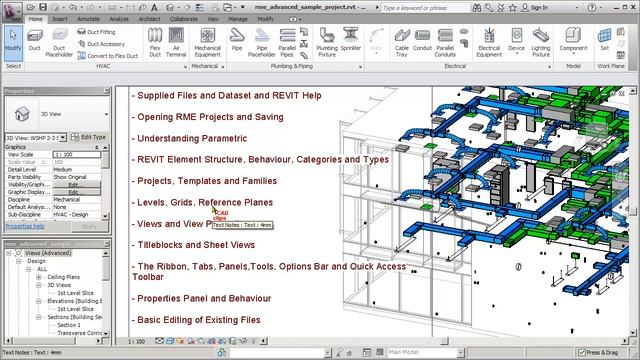Open the 3D View: WSHP instance dropdown

(63, 138)
